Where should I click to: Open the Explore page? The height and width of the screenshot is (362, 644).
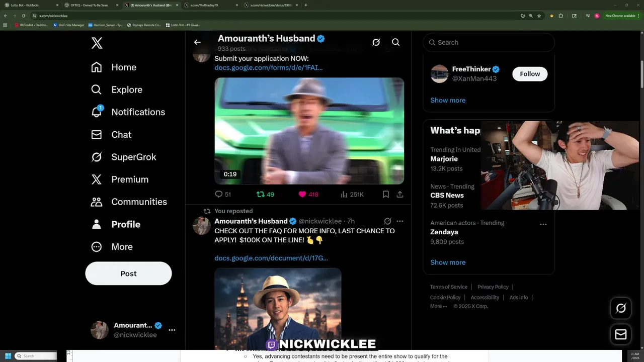coord(117,89)
